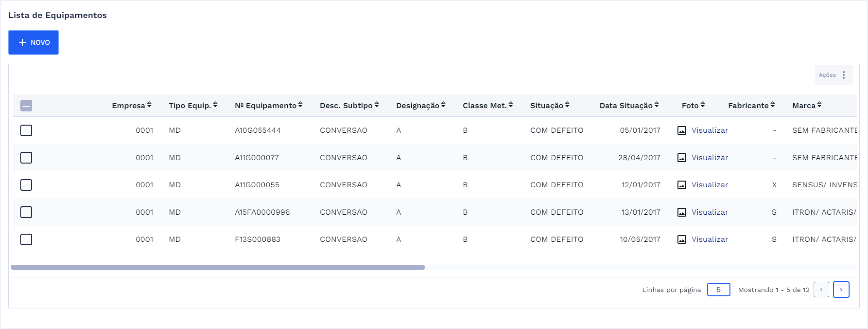
Task: Click the image icon in row A10G055444
Action: (681, 130)
